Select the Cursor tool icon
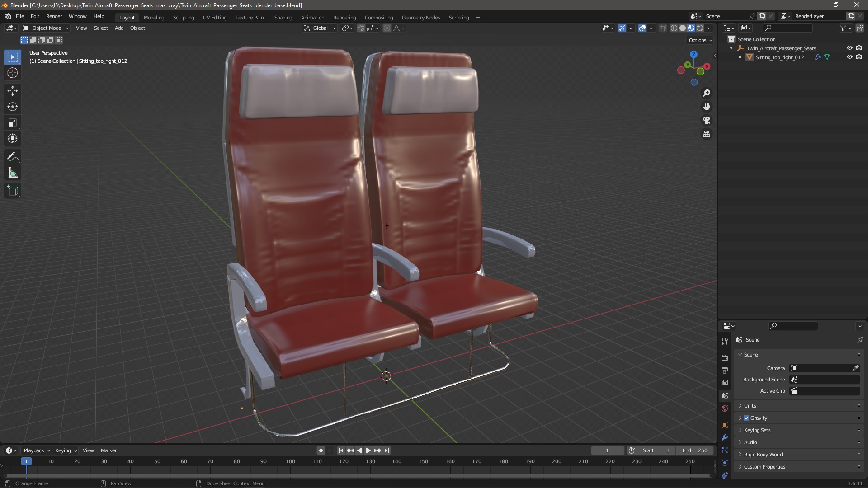Viewport: 868px width, 488px height. pos(13,73)
